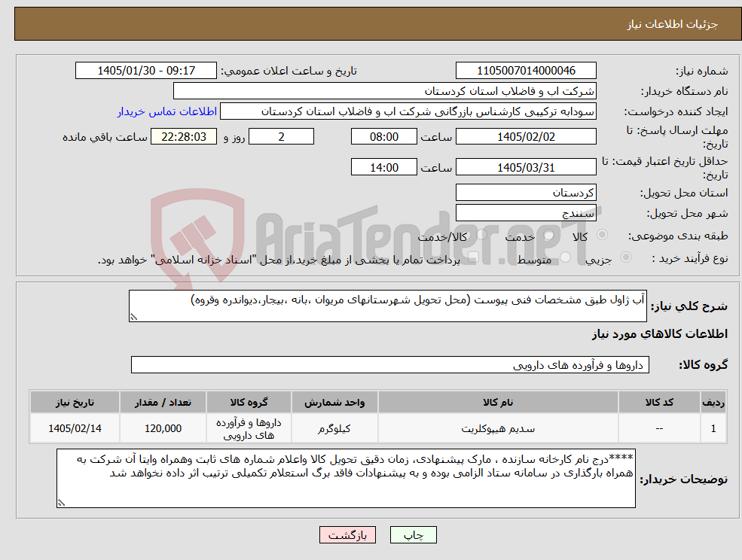Viewport: 742px width, 560px height.
Task: Select the متوسط purchase type radio
Action: (566, 257)
